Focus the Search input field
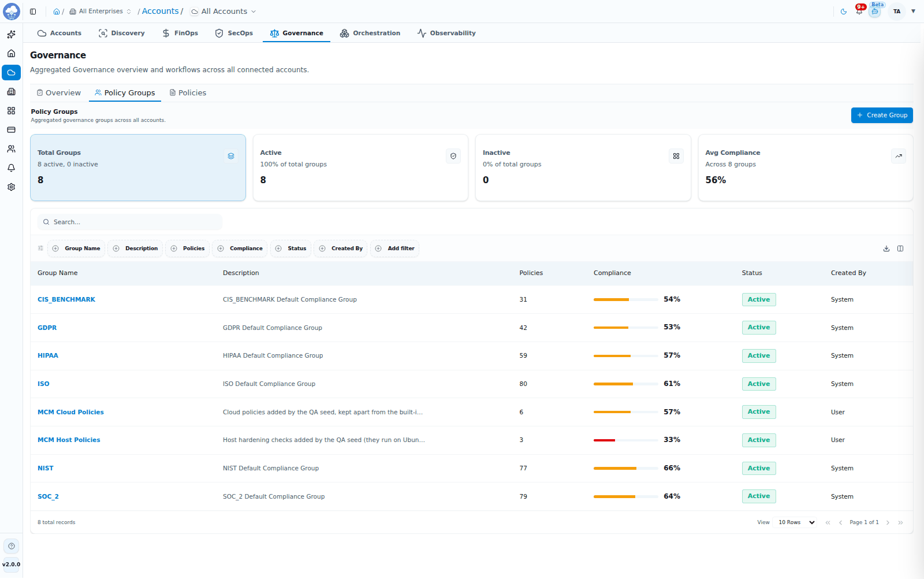The image size is (924, 579). 130,222
